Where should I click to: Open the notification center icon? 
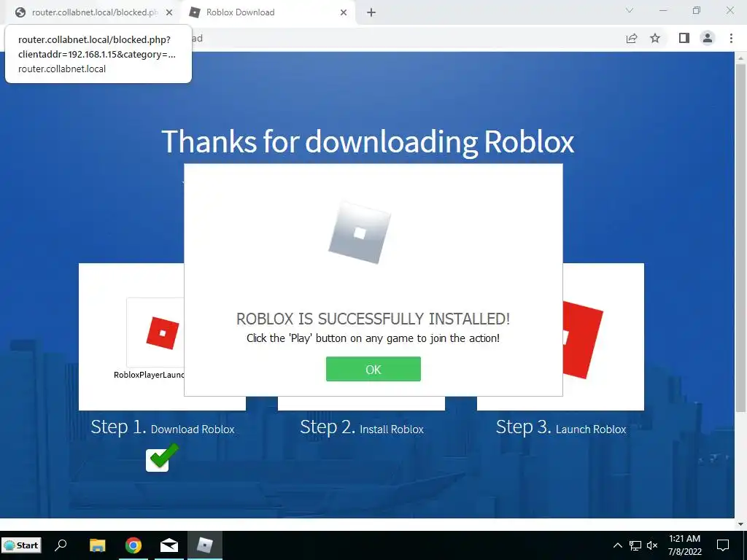pyautogui.click(x=723, y=545)
